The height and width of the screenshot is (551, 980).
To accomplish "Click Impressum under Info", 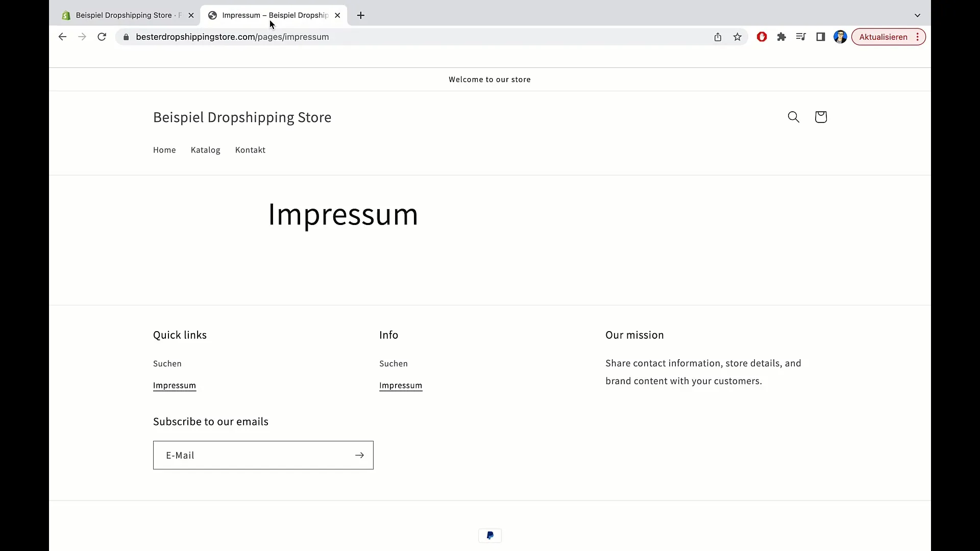I will click(401, 386).
